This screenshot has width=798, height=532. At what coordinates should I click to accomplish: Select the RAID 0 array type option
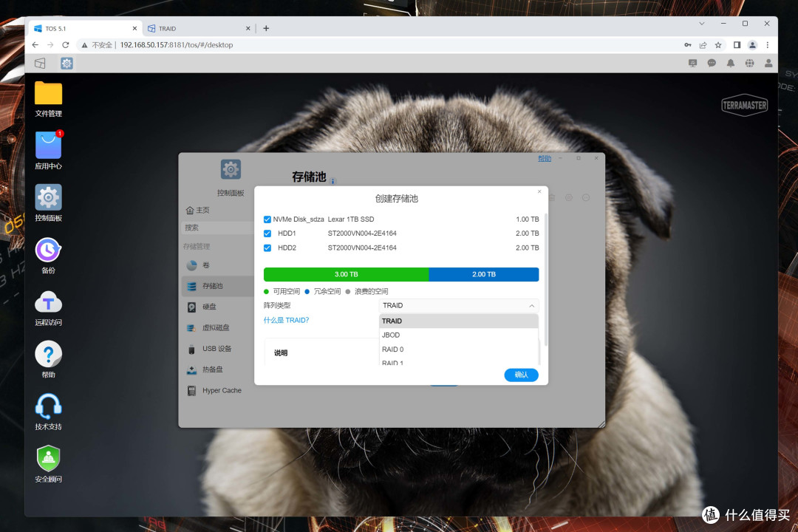pyautogui.click(x=459, y=349)
